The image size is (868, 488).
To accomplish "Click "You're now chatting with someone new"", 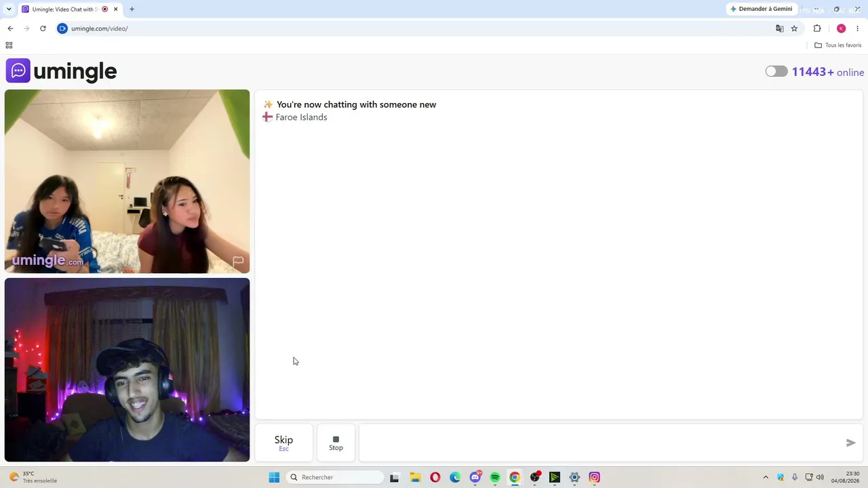I will pyautogui.click(x=356, y=104).
